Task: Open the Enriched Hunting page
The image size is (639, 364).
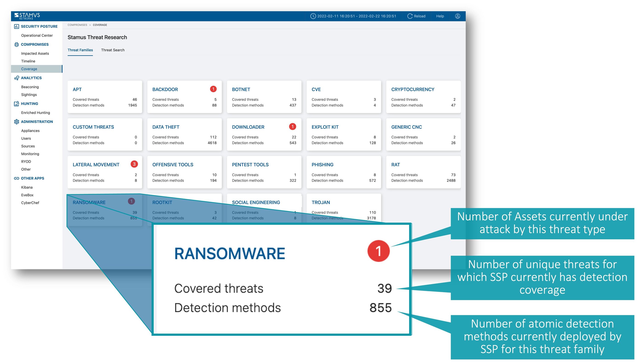Action: (35, 113)
